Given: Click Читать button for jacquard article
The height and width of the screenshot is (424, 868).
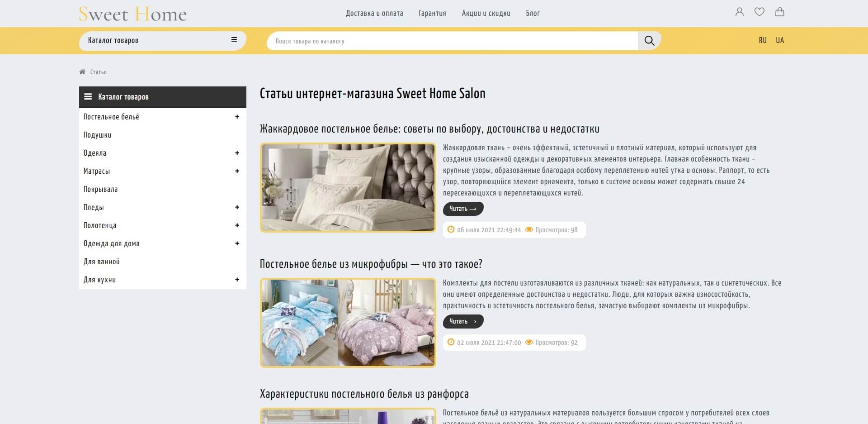Looking at the screenshot, I should tap(463, 209).
